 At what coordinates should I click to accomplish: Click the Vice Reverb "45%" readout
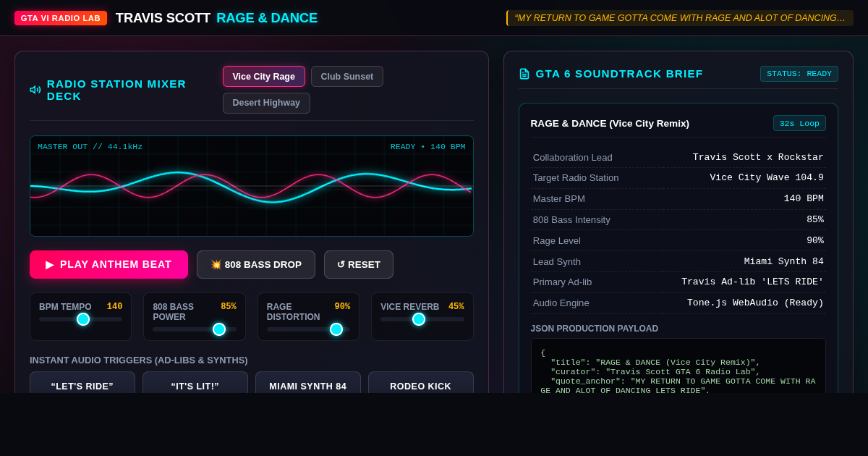point(456,307)
